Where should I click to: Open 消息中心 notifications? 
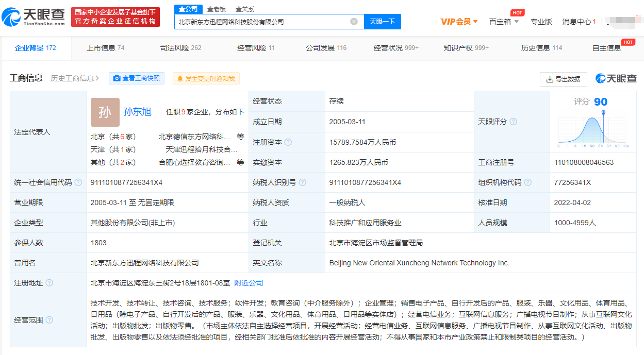click(579, 22)
